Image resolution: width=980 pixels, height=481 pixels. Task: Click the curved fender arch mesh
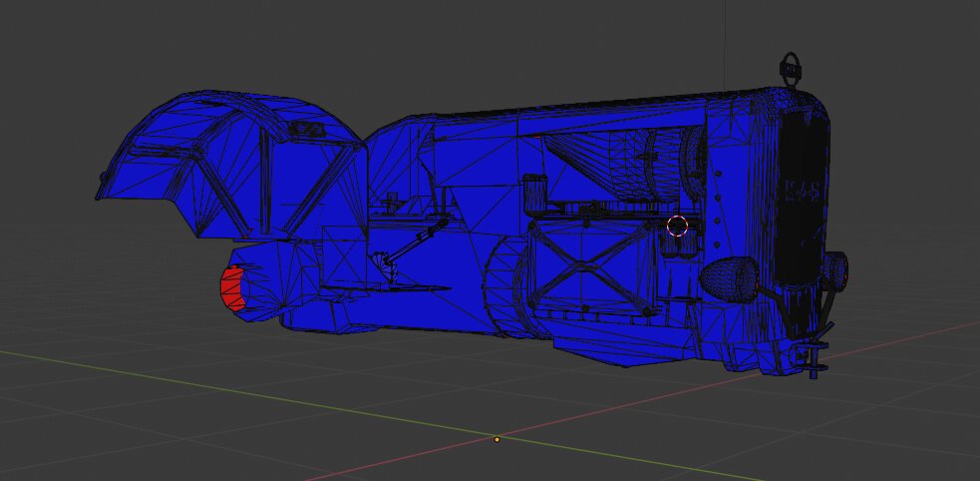click(231, 166)
